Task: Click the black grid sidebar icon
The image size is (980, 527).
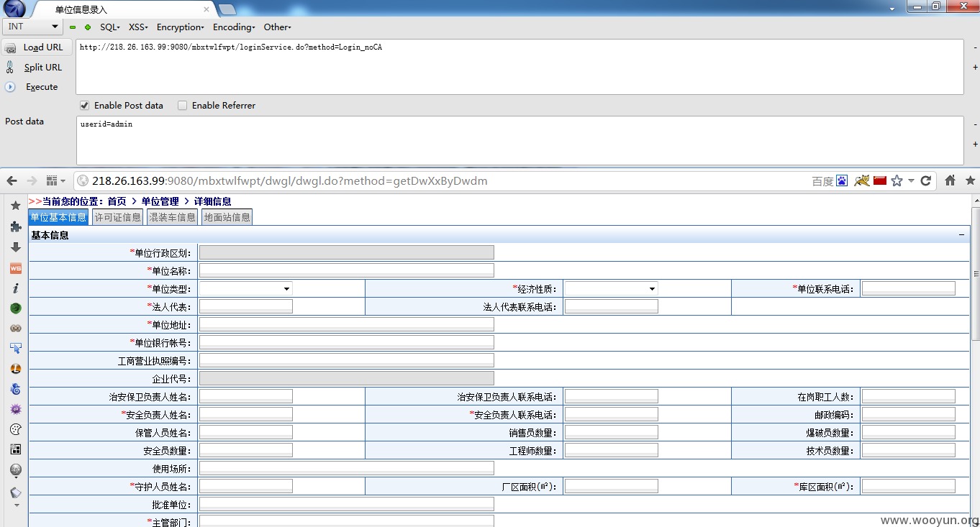Action: coord(16,449)
